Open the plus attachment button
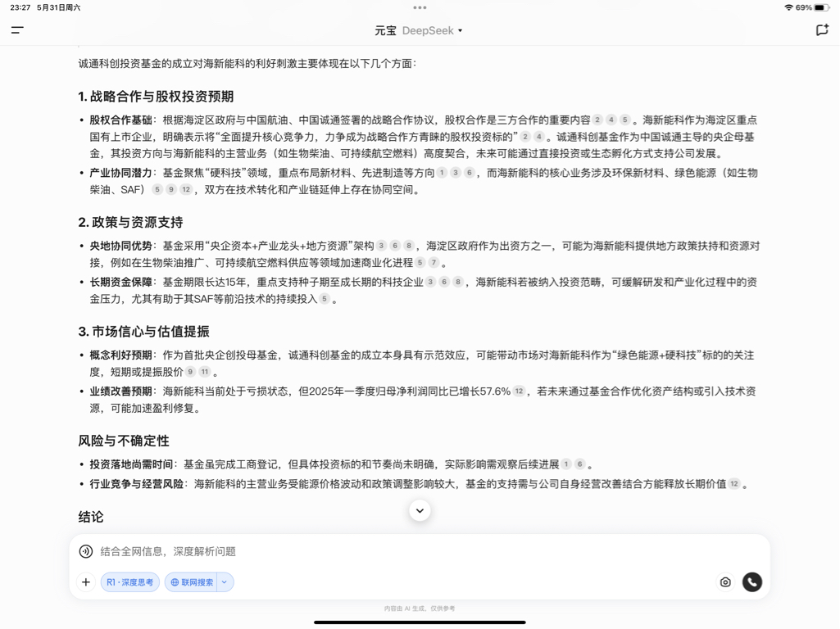The image size is (840, 629). tap(86, 581)
